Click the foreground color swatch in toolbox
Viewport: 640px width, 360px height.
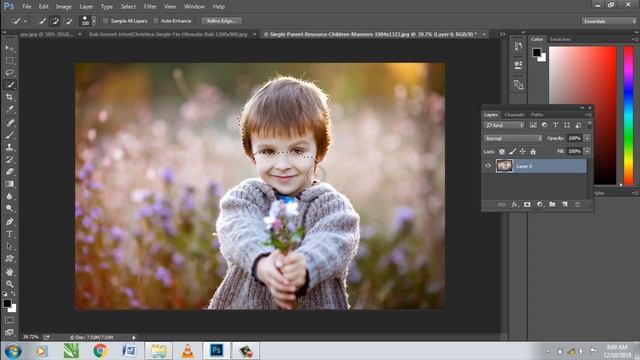pyautogui.click(x=7, y=303)
